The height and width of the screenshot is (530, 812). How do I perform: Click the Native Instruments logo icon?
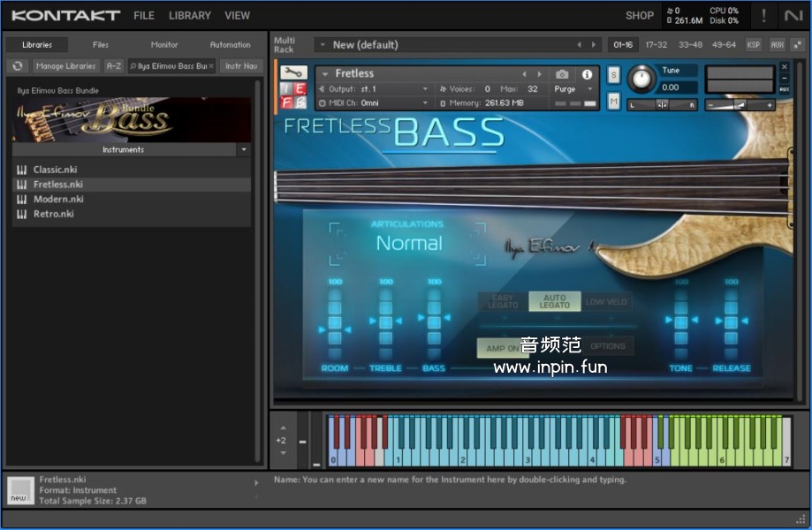(793, 15)
